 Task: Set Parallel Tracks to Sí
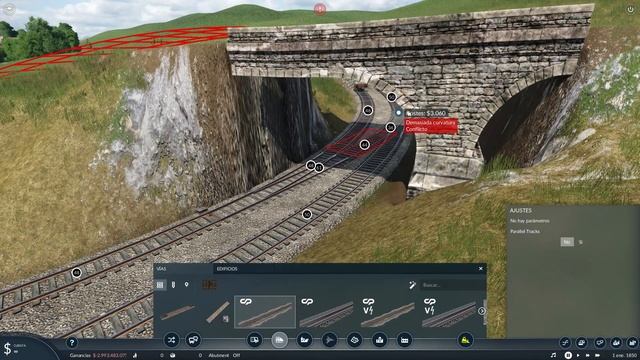point(580,242)
